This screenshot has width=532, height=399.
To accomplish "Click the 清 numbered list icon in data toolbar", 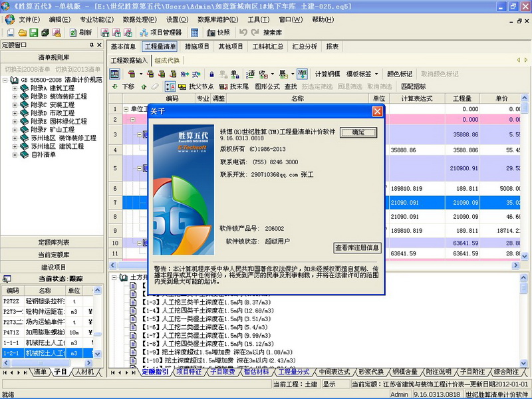I will [251, 74].
